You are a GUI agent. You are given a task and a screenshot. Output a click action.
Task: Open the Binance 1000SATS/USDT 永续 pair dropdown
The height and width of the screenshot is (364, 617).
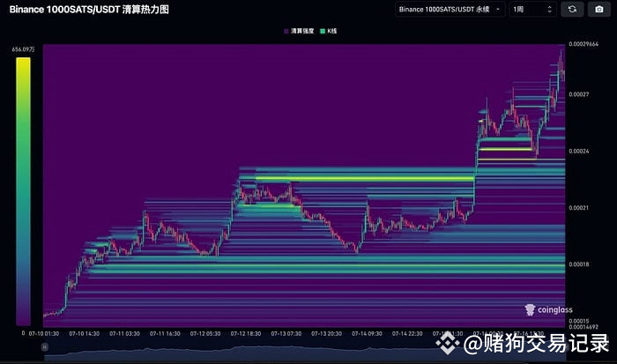[x=450, y=9]
